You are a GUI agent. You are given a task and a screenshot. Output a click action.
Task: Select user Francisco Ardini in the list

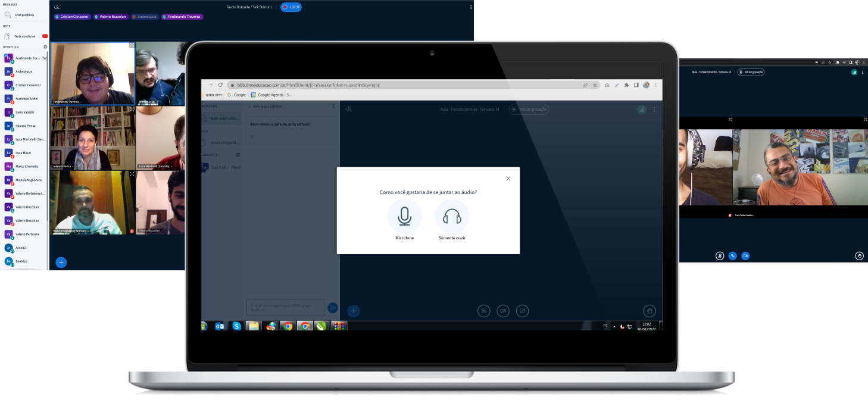(x=25, y=99)
